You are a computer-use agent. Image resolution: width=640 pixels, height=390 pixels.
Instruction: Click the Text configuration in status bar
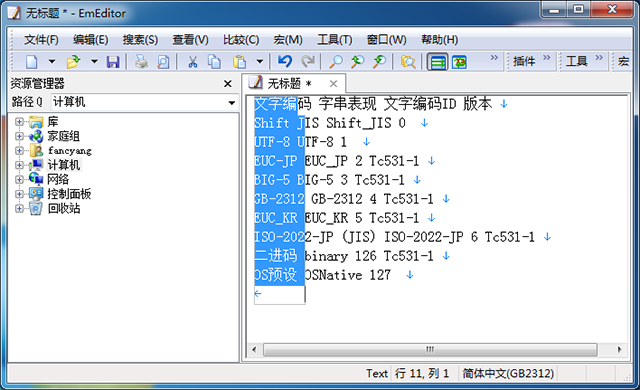(376, 373)
